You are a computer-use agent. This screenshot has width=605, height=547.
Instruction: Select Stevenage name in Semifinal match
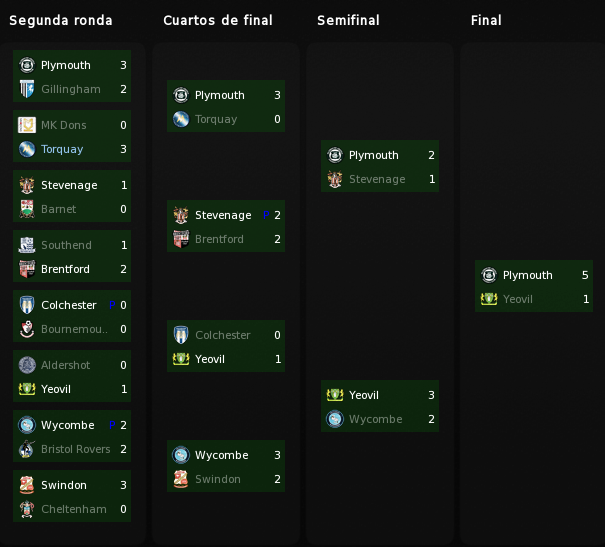coord(377,179)
